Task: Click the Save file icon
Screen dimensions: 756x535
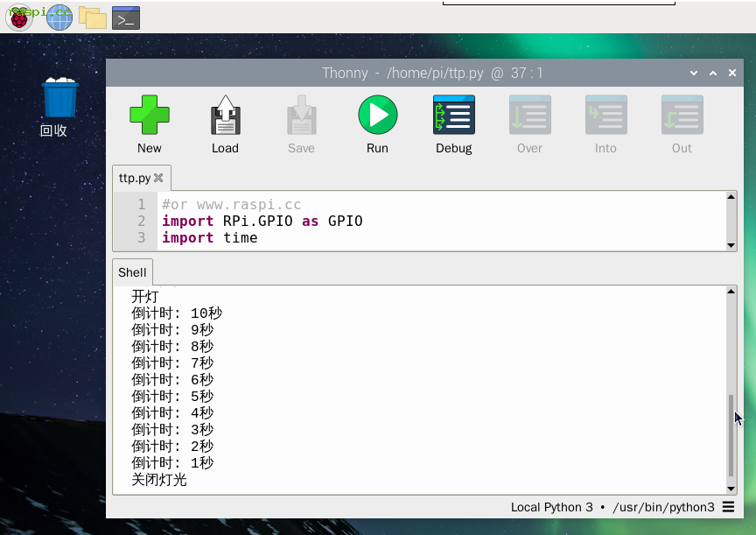Action: pos(301,116)
